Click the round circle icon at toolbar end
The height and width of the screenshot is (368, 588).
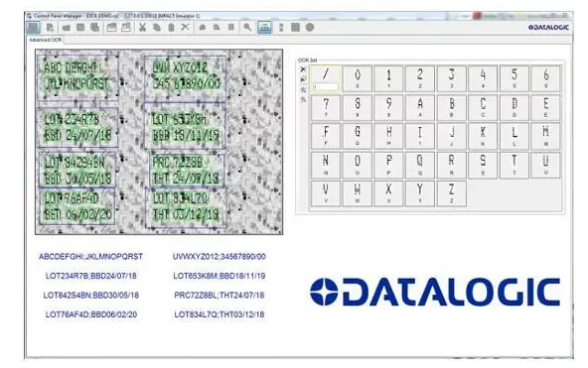tap(310, 28)
